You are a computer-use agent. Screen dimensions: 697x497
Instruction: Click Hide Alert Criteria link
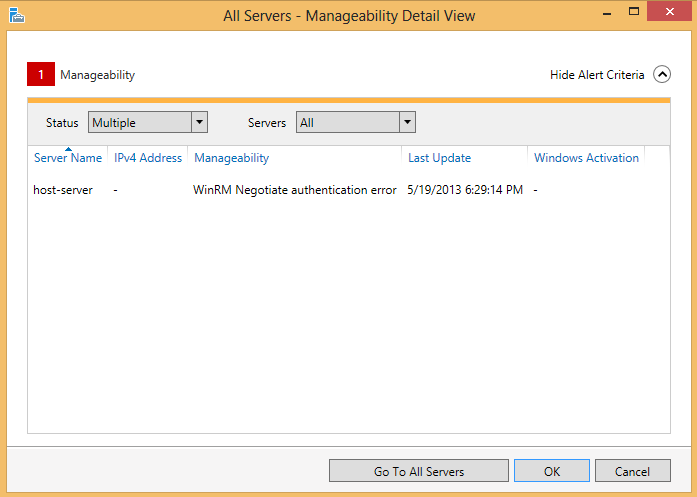point(597,75)
